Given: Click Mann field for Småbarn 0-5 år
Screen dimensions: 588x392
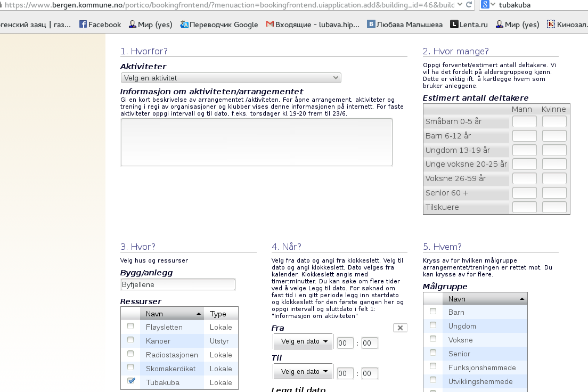Looking at the screenshot, I should coord(524,122).
